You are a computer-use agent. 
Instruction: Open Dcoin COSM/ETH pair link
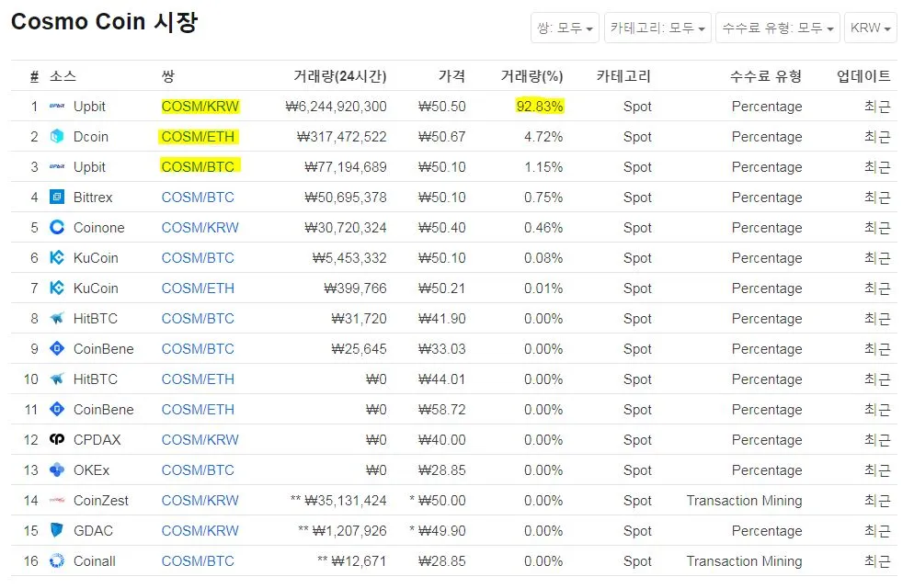(x=198, y=137)
